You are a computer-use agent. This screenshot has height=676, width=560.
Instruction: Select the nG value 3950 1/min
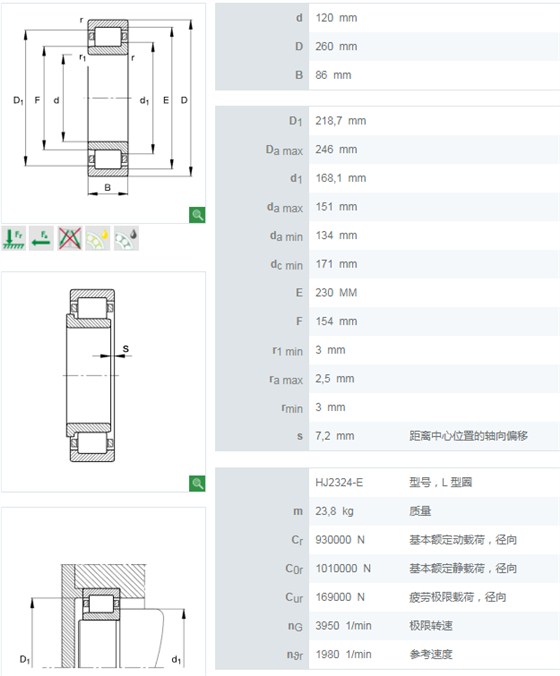tap(343, 626)
